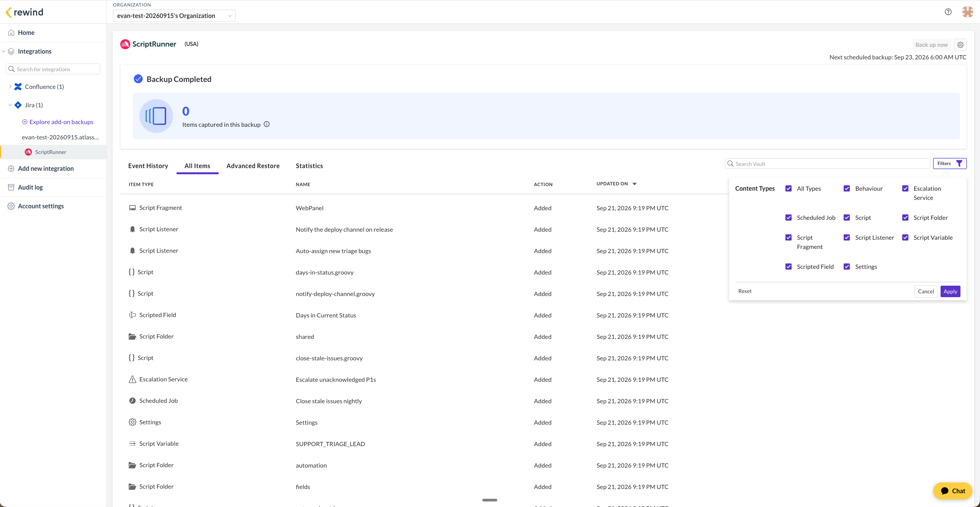Viewport: 980px width, 507px height.
Task: Click the Item Type column header
Action: coord(141,184)
